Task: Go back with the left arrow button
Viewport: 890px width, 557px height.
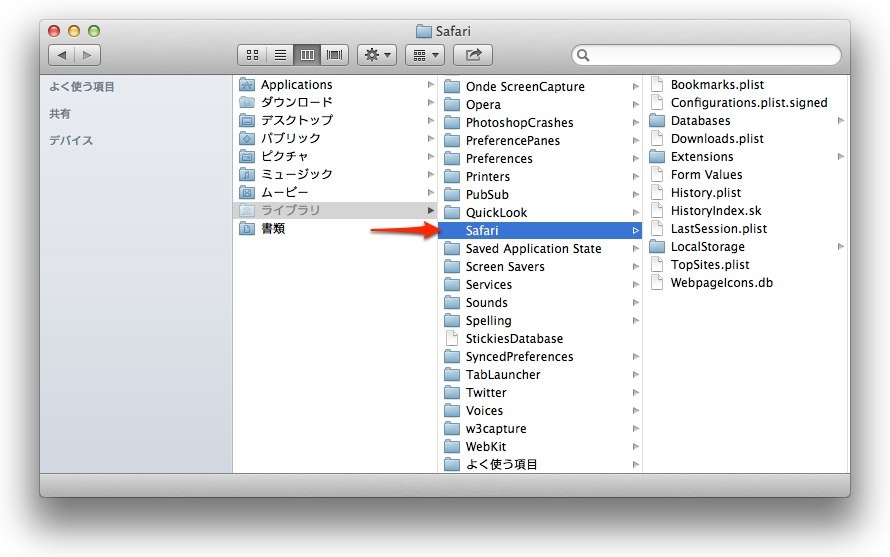Action: click(61, 55)
